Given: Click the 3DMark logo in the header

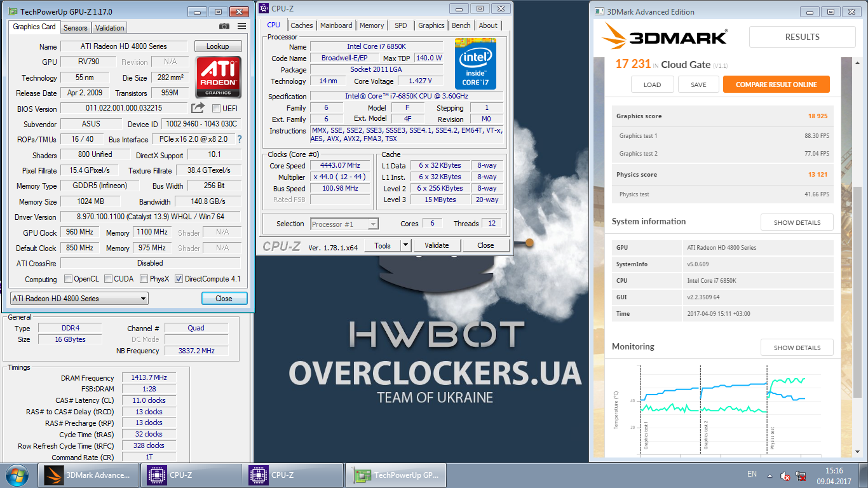Looking at the screenshot, I should point(665,37).
